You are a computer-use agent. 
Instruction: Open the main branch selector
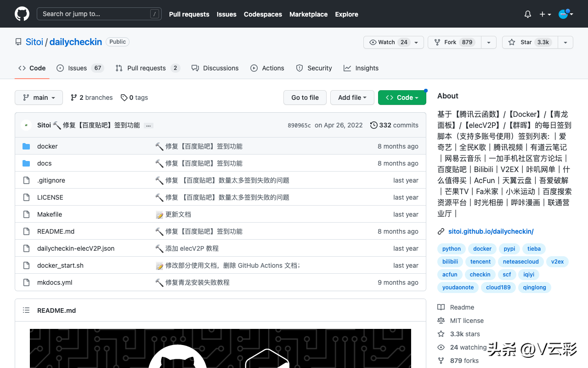39,98
